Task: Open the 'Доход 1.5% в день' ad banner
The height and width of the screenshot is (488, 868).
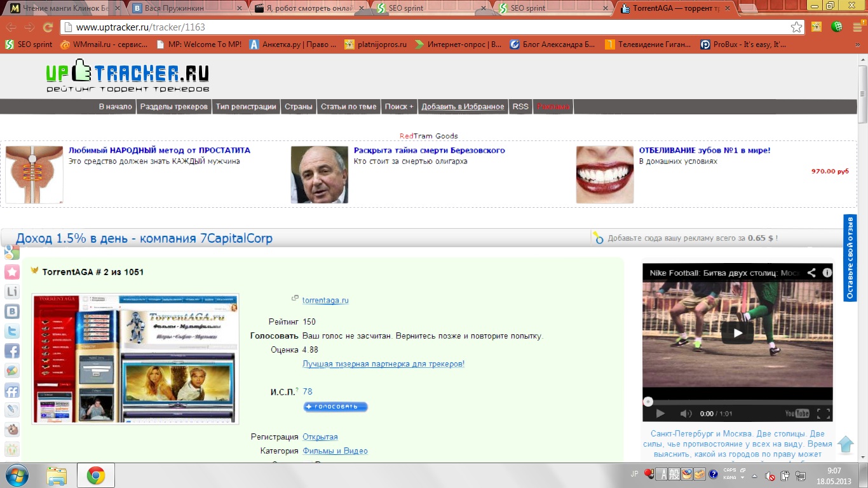Action: coord(144,239)
